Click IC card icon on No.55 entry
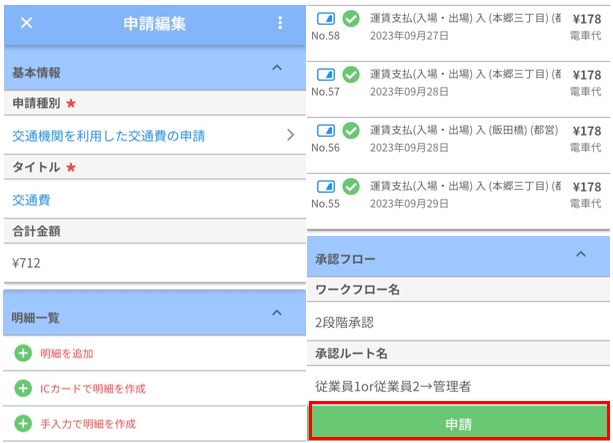The height and width of the screenshot is (443, 613). pos(326,186)
